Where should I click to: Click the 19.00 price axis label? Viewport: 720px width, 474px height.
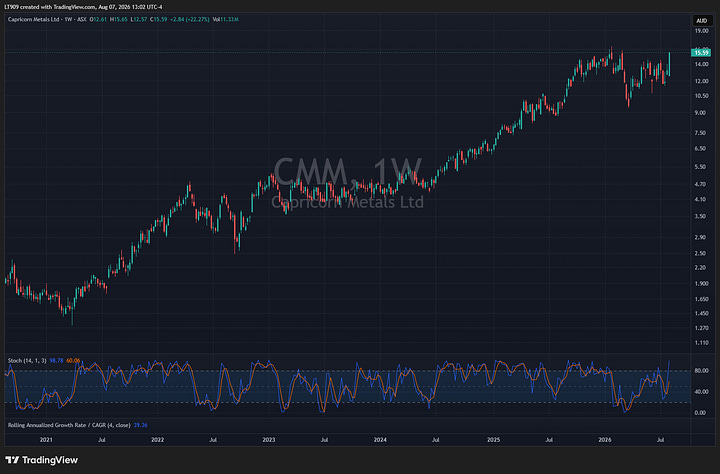701,31
